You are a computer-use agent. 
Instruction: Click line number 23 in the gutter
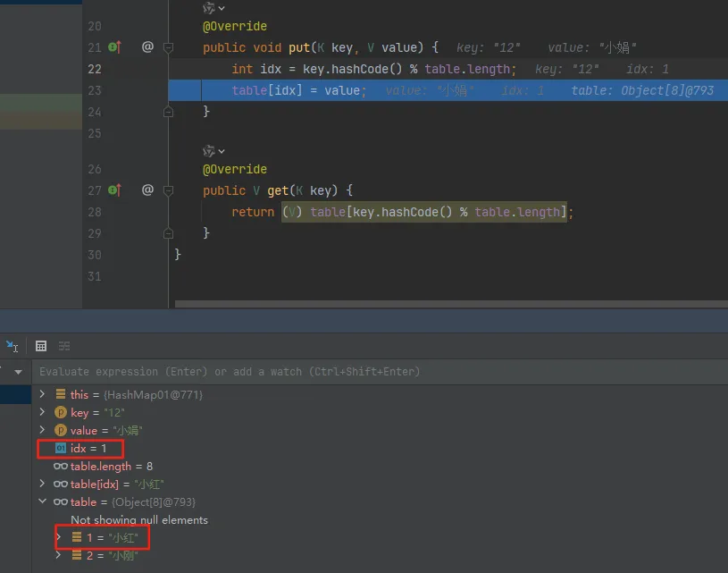tap(95, 90)
